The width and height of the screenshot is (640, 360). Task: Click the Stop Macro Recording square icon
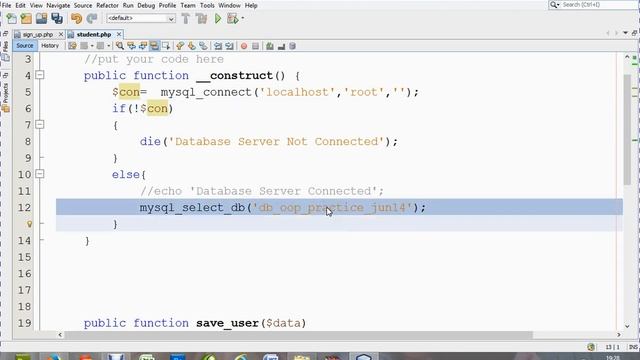[256, 46]
